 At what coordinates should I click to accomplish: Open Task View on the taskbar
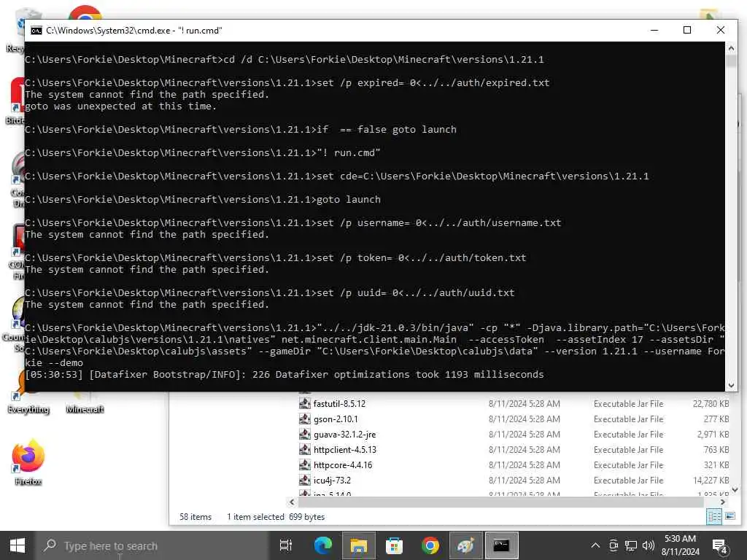coord(286,545)
